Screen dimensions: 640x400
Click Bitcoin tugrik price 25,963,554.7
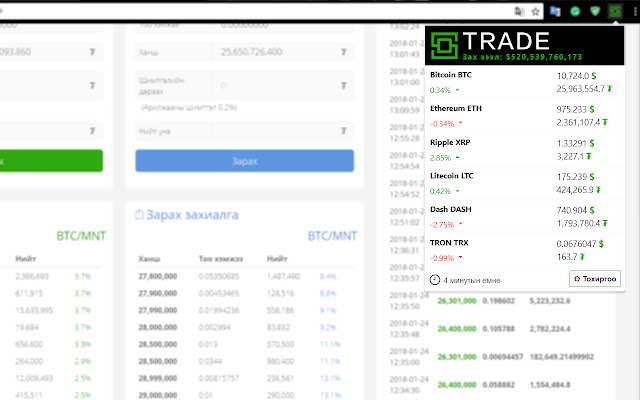point(584,89)
